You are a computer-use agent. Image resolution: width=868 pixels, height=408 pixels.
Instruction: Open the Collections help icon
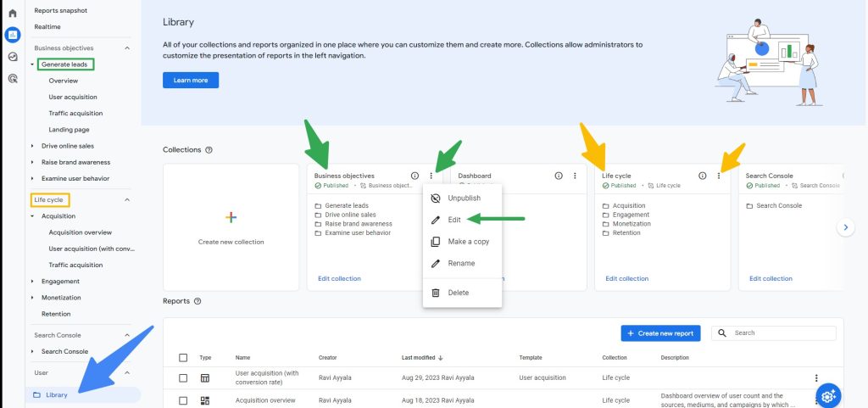(x=209, y=150)
